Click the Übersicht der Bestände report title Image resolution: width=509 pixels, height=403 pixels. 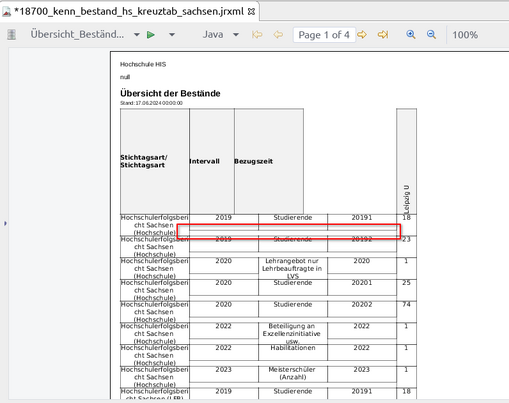pos(170,93)
